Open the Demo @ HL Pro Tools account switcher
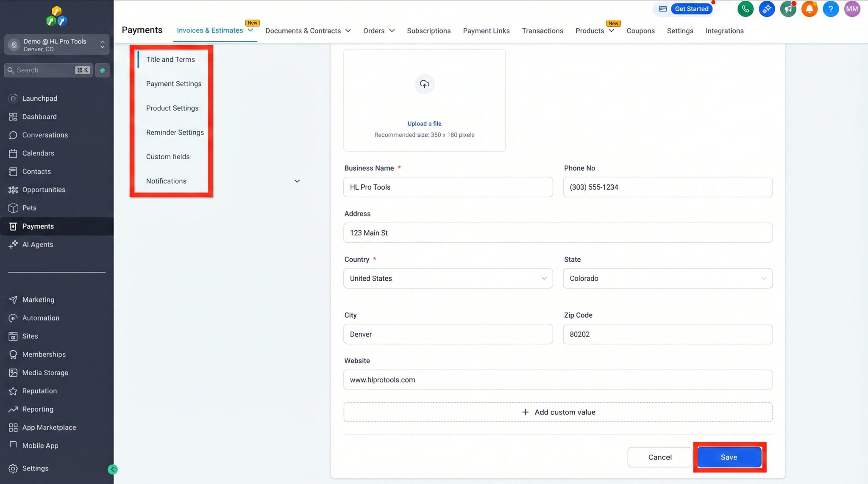 coord(56,45)
